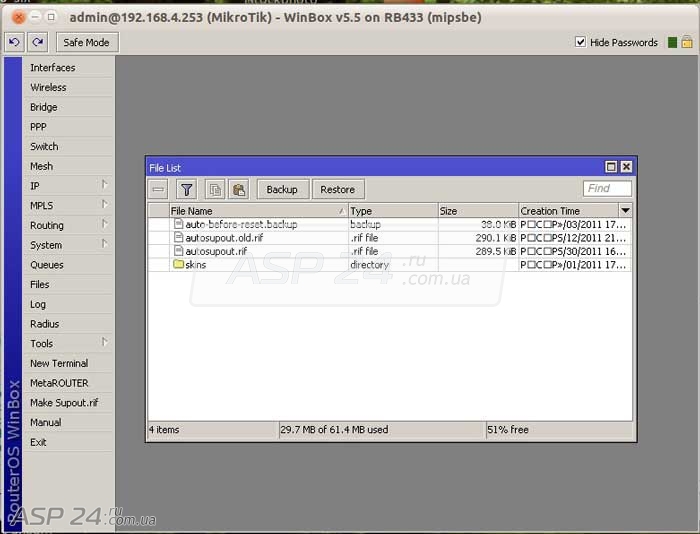Image resolution: width=700 pixels, height=534 pixels.
Task: Open the Files menu item
Action: [69, 284]
